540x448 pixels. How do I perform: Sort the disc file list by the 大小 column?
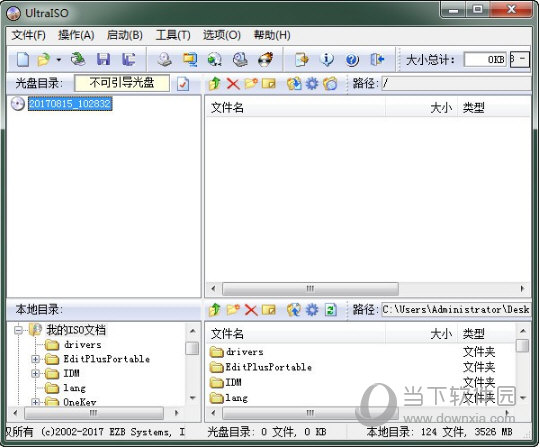pos(421,108)
